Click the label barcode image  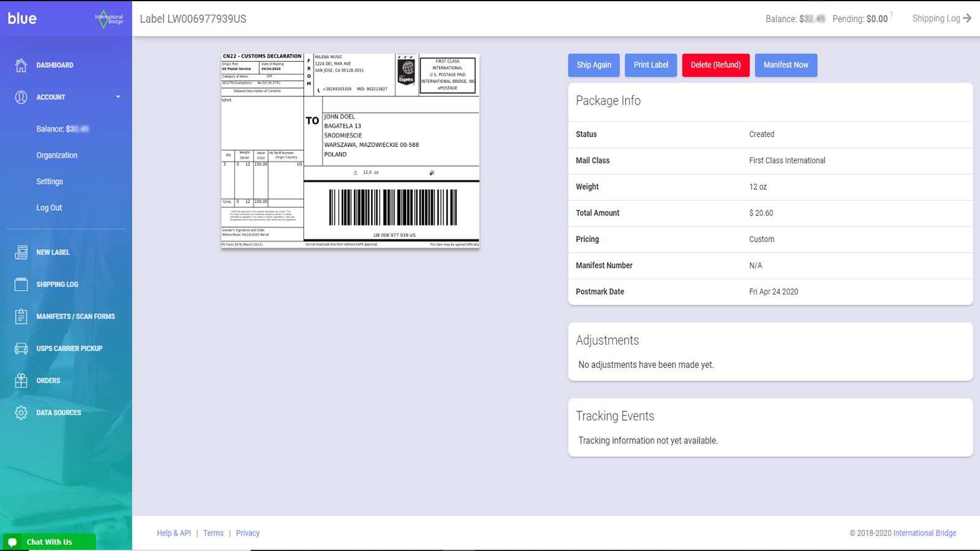(393, 207)
